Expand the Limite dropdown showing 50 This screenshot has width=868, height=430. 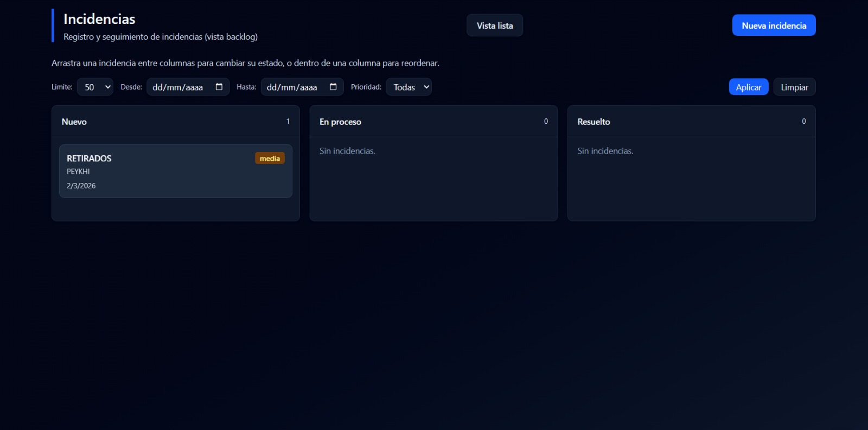pos(95,87)
